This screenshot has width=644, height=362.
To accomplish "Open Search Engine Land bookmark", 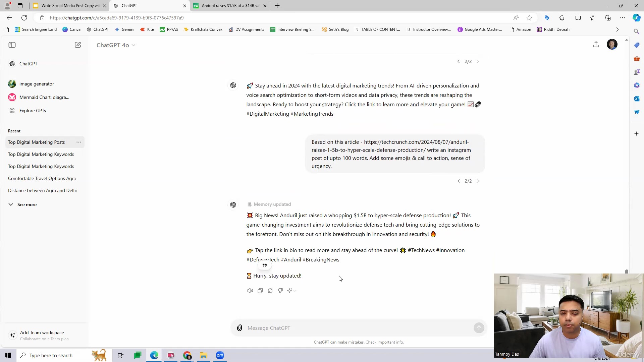I will (x=36, y=29).
